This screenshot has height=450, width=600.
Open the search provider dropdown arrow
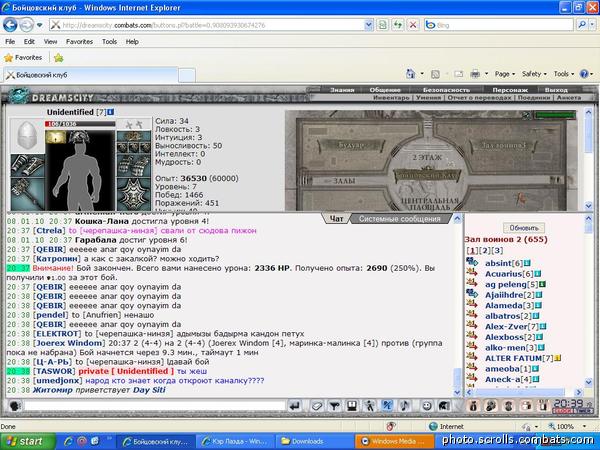tap(592, 25)
